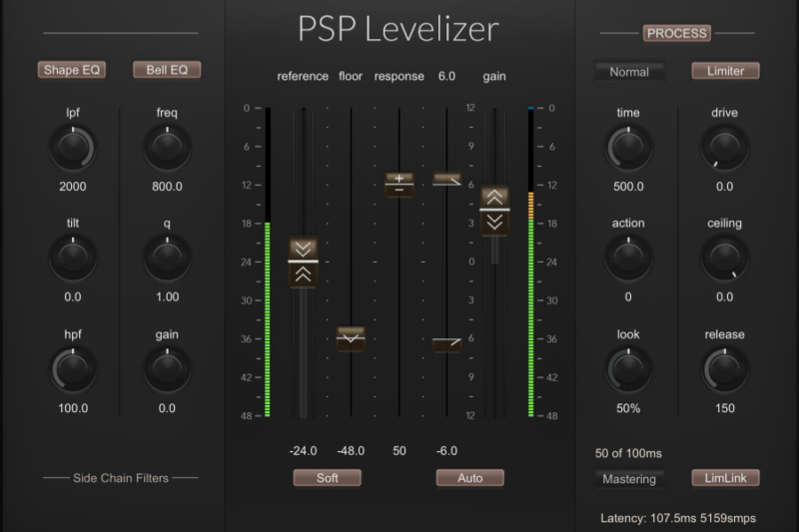799x532 pixels.
Task: Click the q knob
Action: pyautogui.click(x=167, y=259)
